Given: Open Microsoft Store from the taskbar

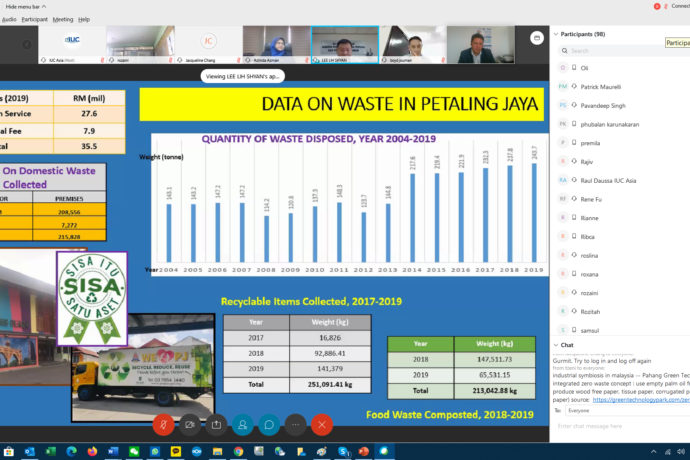Looking at the screenshot, I should pos(8,451).
